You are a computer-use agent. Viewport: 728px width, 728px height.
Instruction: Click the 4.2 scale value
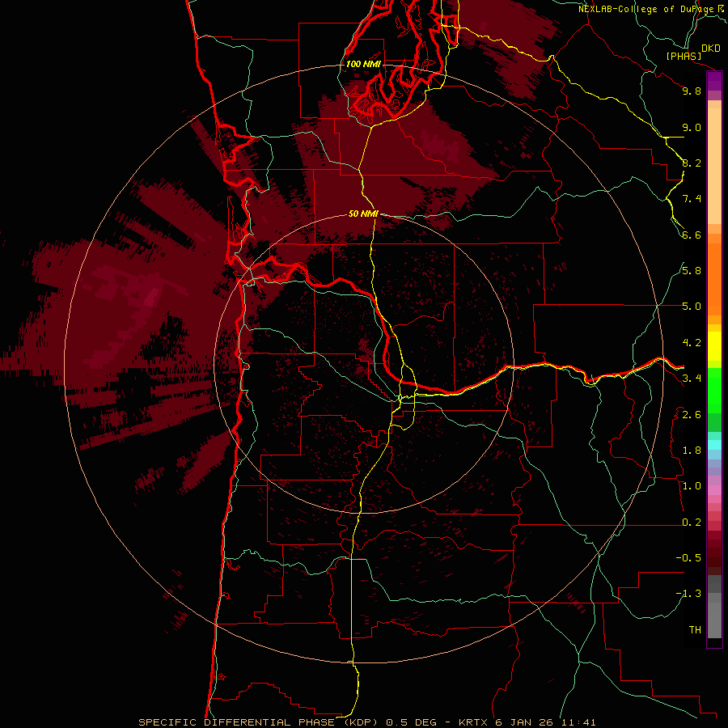[x=692, y=343]
